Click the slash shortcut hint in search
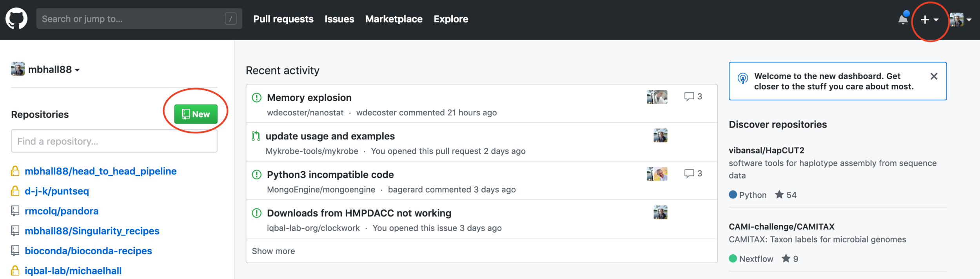The image size is (980, 279). coord(230,18)
